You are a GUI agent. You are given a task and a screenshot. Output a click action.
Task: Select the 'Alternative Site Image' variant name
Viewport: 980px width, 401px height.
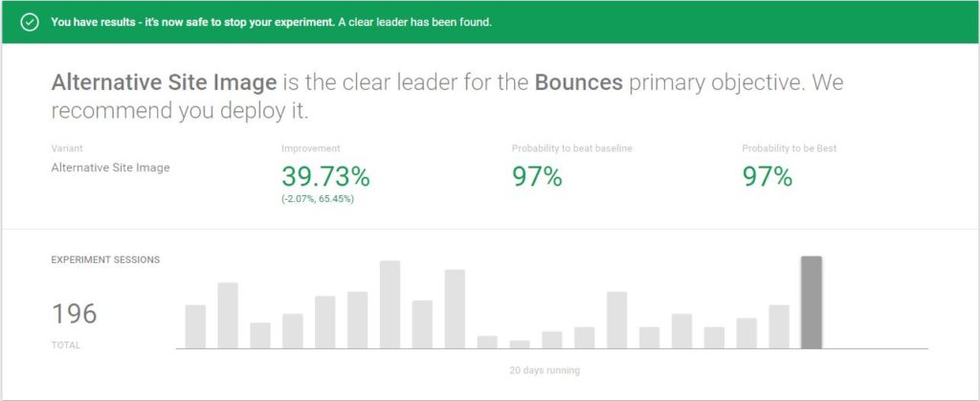coord(110,167)
